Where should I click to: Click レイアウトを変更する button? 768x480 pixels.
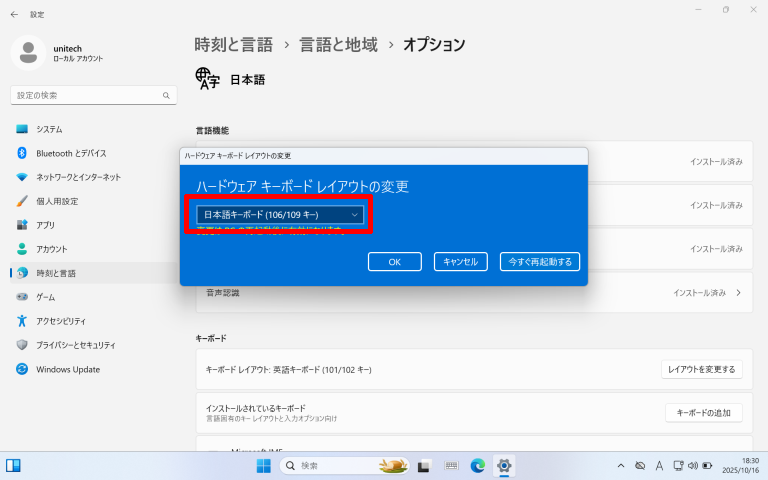point(701,370)
